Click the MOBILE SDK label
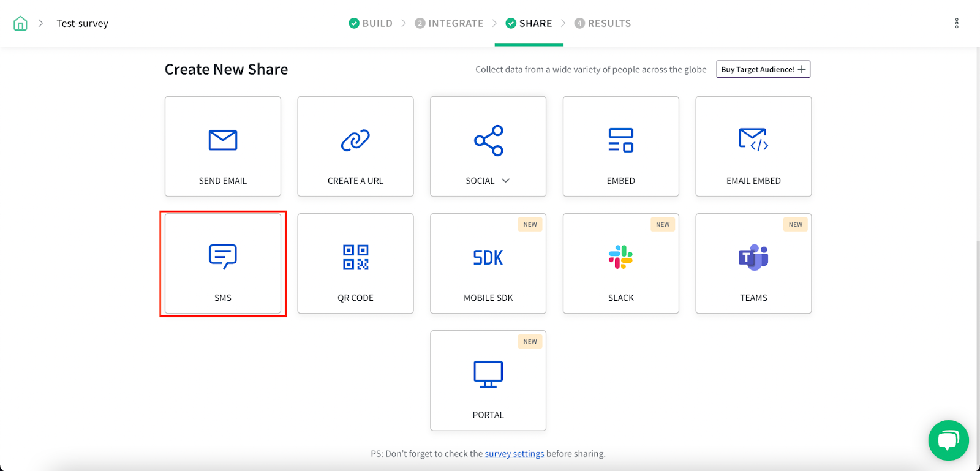This screenshot has width=980, height=471. pyautogui.click(x=488, y=298)
